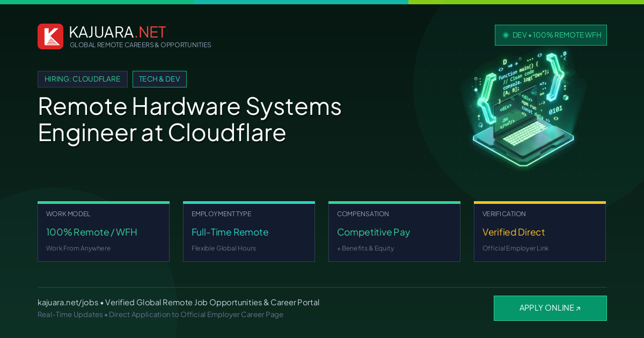Image resolution: width=644 pixels, height=338 pixels.
Task: Click the 'Flexible Global Hours' text
Action: point(224,248)
